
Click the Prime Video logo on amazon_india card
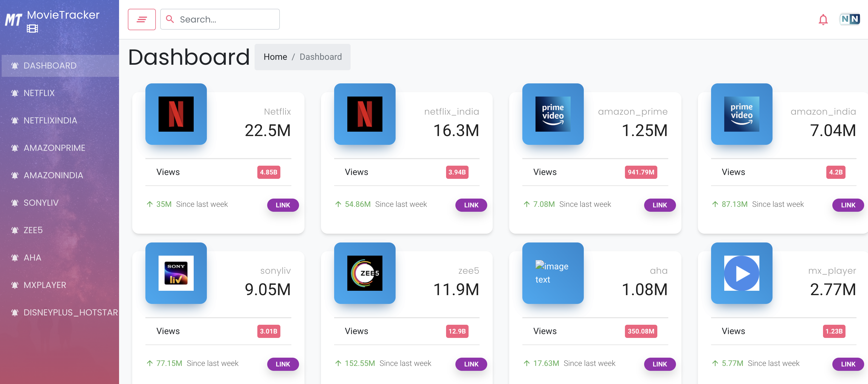click(742, 114)
